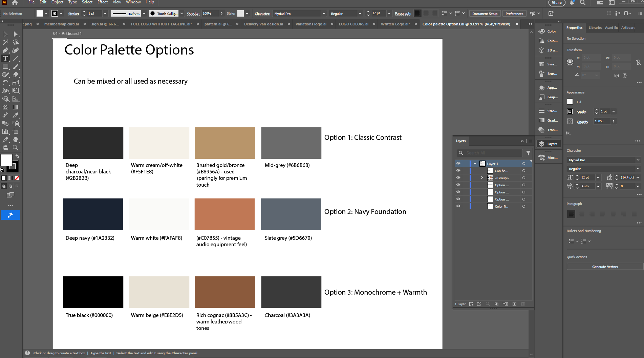
Task: Open the Uniform stroke profile dropdown
Action: tap(144, 14)
